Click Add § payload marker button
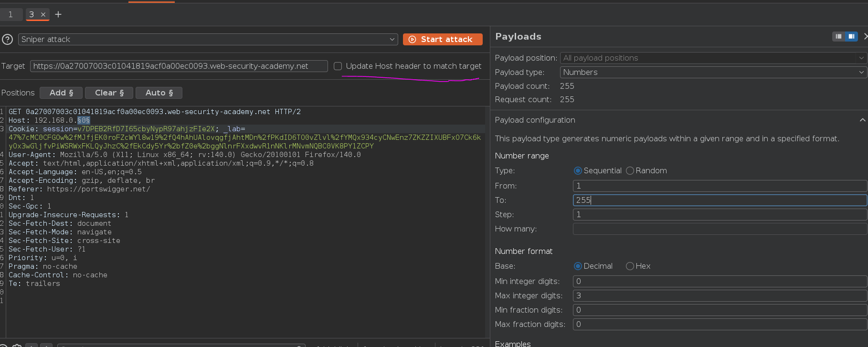868x347 pixels. point(61,93)
